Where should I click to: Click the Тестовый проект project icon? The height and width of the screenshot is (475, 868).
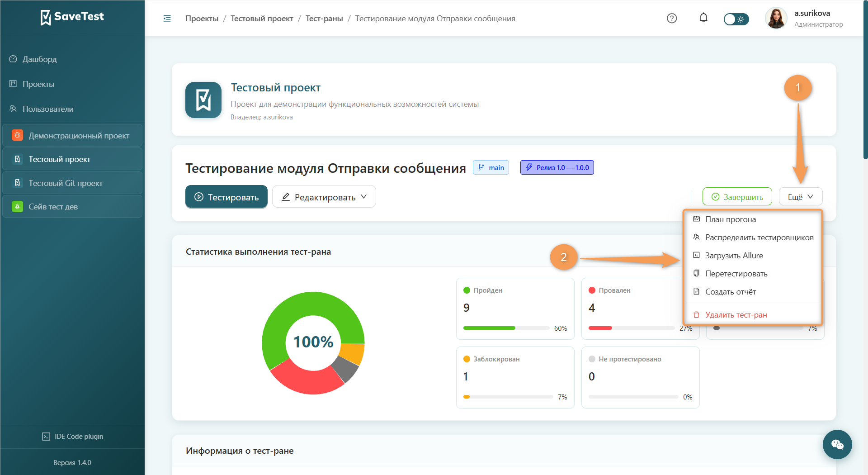point(203,100)
